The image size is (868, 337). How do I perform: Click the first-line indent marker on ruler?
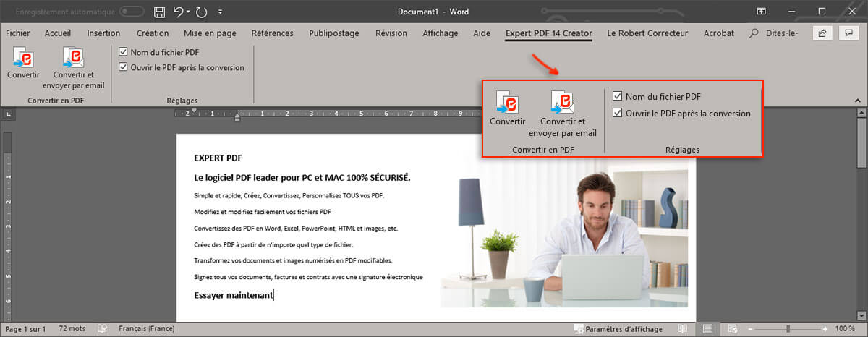(193, 111)
